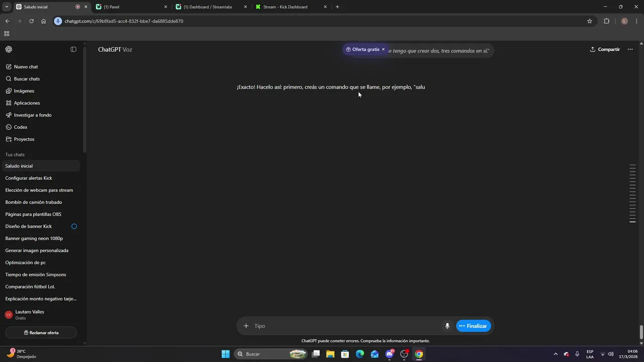Screen dimensions: 644x362
Task: Open Buscar chats search
Action: point(40,79)
